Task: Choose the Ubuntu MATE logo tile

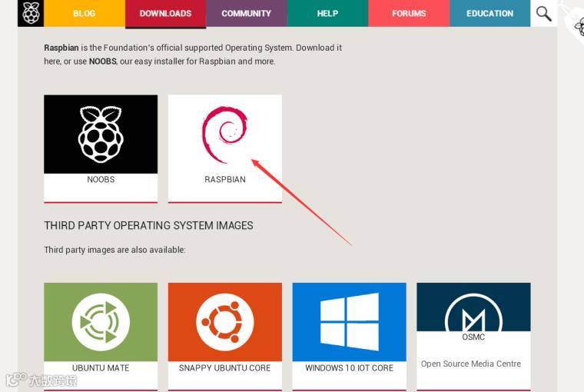Action: tap(101, 322)
